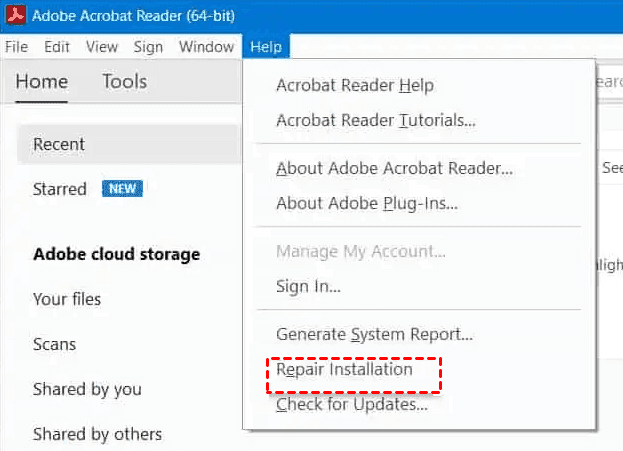The height and width of the screenshot is (451, 623).
Task: Open the Sign menu
Action: click(148, 47)
